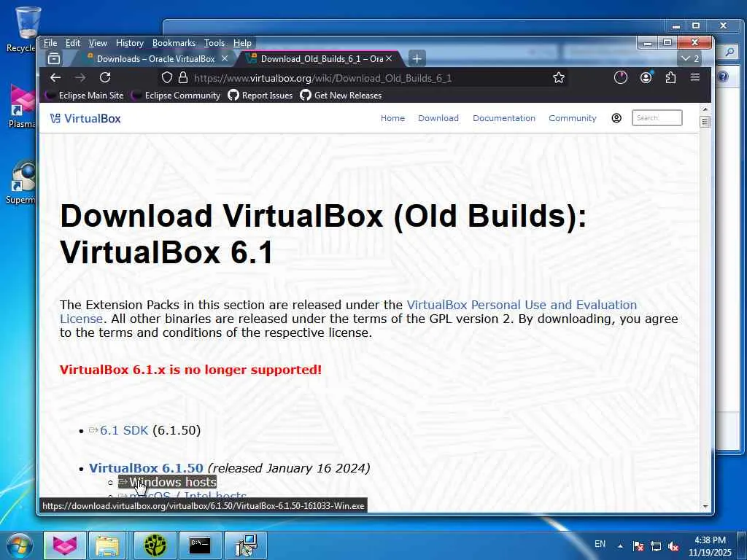This screenshot has height=560, width=747.
Task: Open the installer setup taskbar icon
Action: tap(246, 545)
